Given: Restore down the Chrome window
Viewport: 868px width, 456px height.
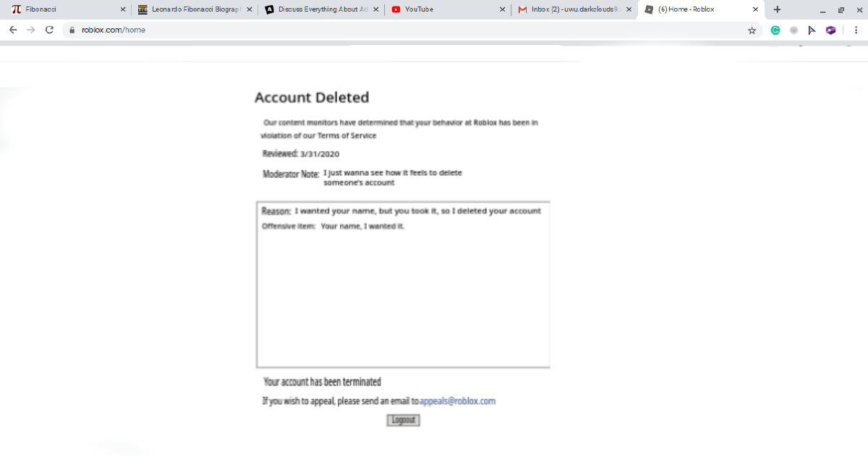Looking at the screenshot, I should click(841, 10).
